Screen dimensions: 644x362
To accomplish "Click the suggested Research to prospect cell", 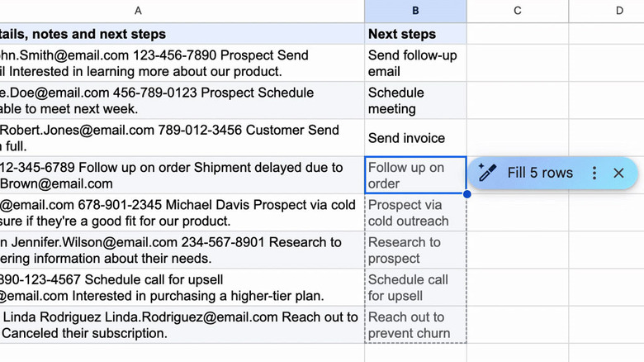I will [x=414, y=250].
